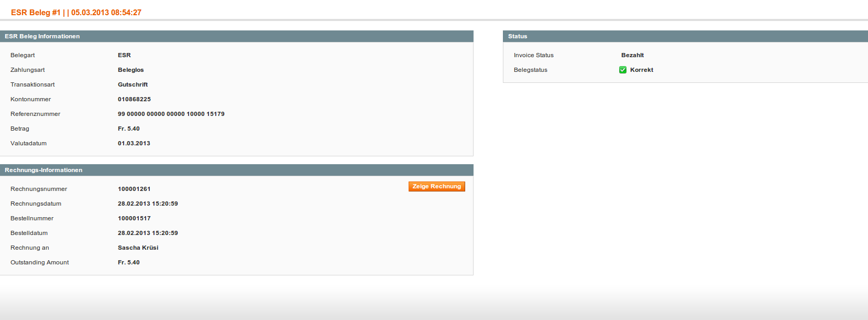The width and height of the screenshot is (868, 320).
Task: Click the Kontonummer value 010868225
Action: point(134,99)
